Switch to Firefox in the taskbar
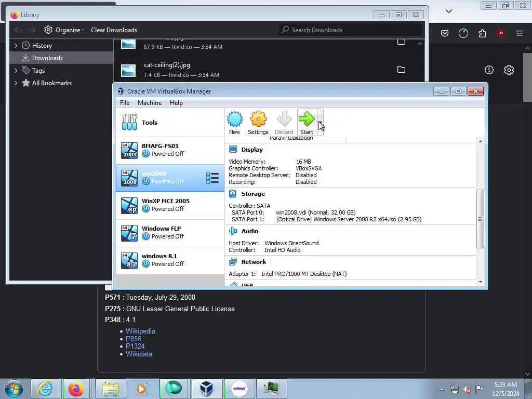Viewport: 532px width, 399px height. pos(76,389)
